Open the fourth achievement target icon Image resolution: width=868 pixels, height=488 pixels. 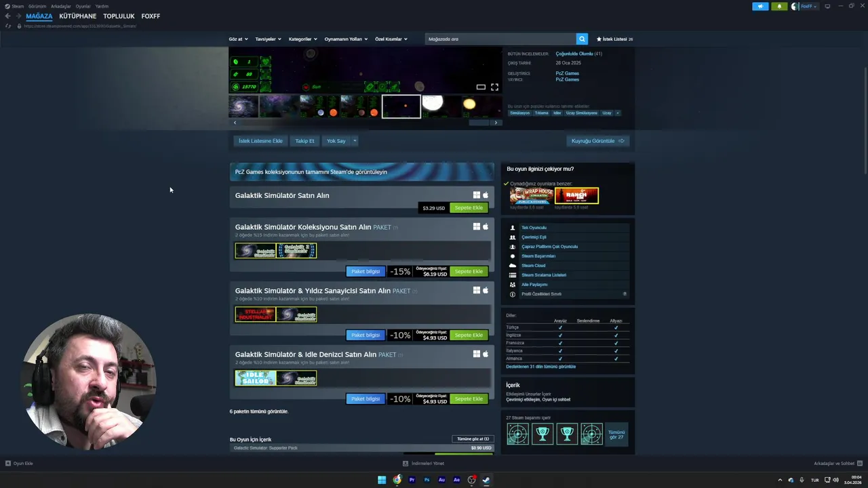(x=591, y=434)
